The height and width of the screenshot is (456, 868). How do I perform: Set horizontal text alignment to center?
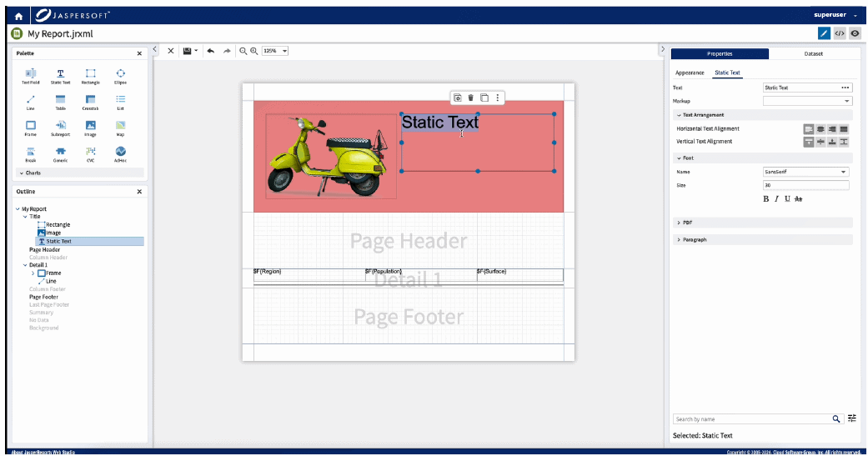click(x=820, y=129)
